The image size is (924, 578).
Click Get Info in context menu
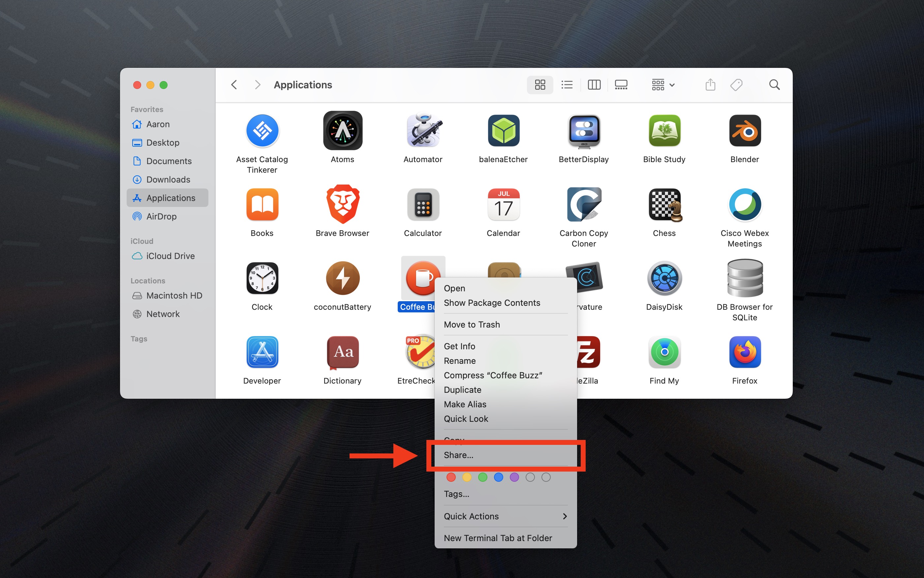pos(460,346)
